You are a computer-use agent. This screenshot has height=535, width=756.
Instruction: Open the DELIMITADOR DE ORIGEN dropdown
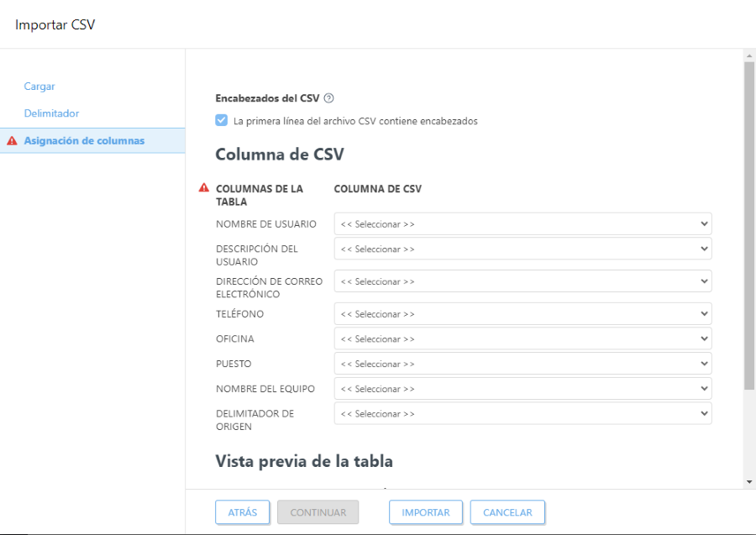point(522,413)
